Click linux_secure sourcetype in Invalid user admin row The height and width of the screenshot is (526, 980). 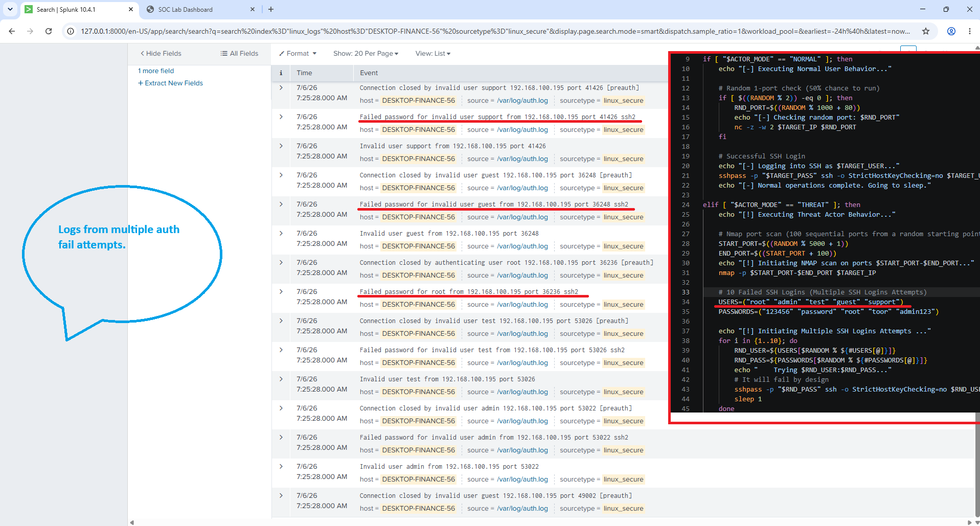pos(623,479)
